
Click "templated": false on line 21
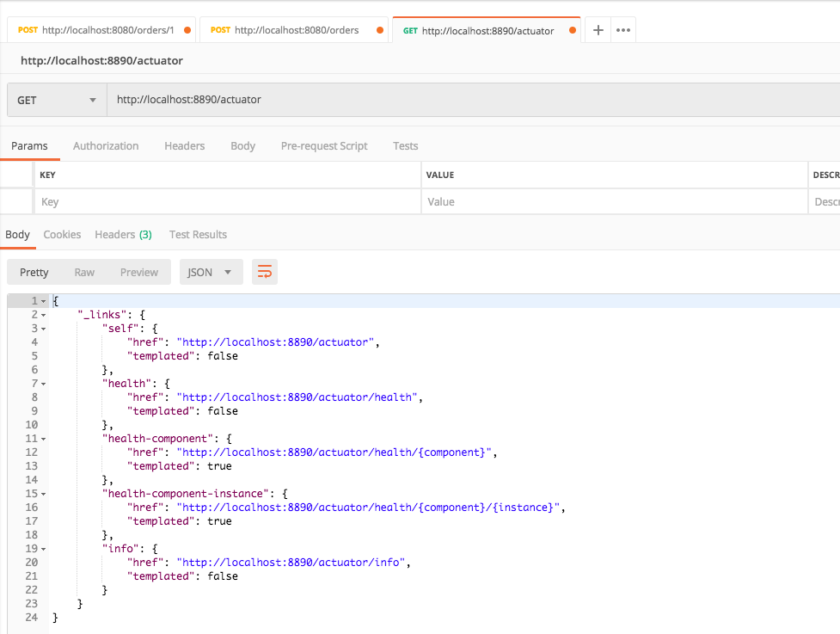click(x=182, y=576)
